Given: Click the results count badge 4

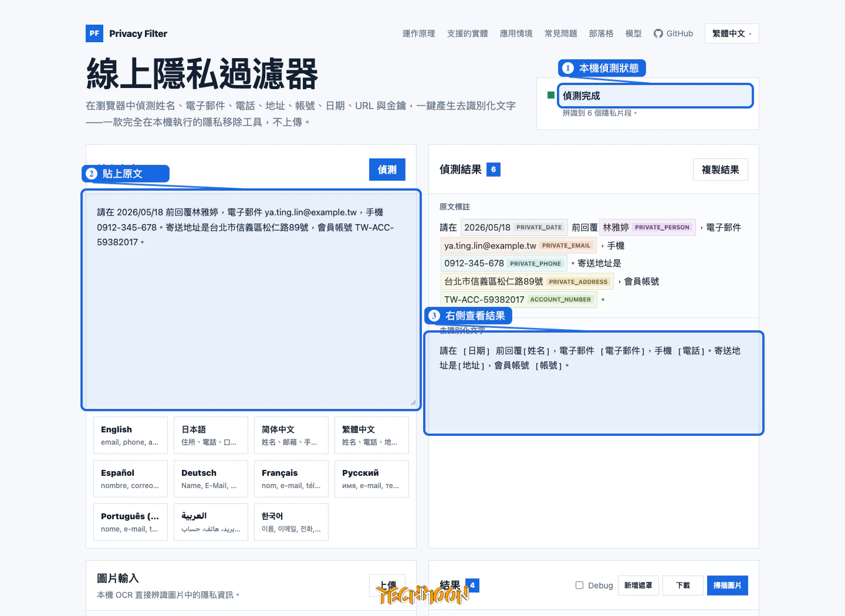Looking at the screenshot, I should [x=472, y=585].
